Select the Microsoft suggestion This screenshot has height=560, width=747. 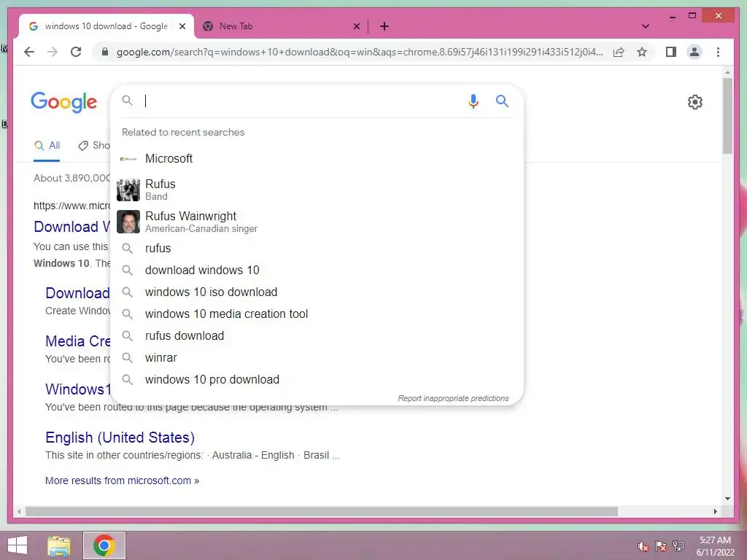[317, 158]
